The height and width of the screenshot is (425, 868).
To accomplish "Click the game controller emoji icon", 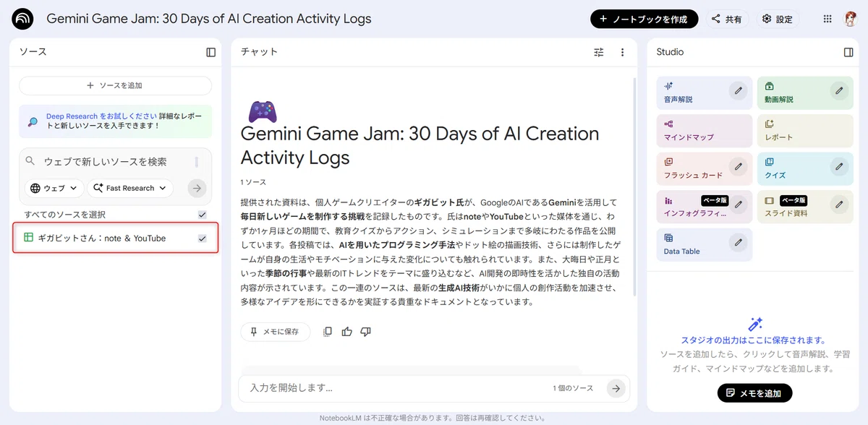I will 262,111.
